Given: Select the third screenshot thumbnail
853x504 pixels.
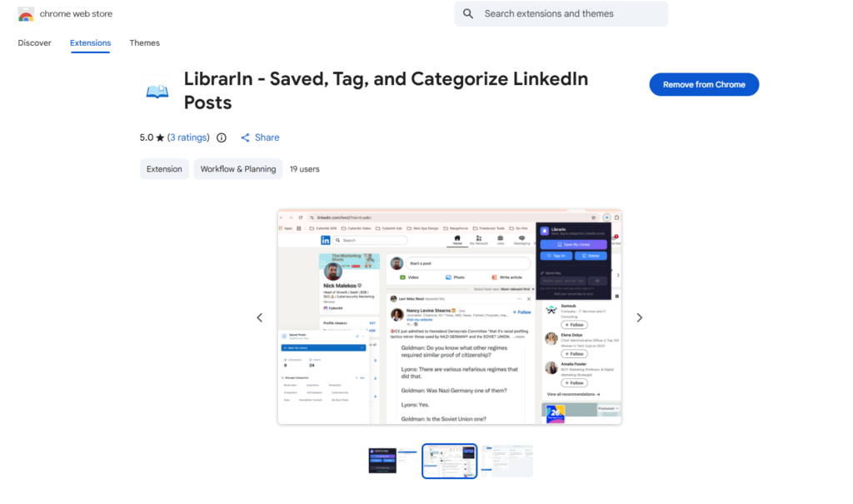Looking at the screenshot, I should (x=507, y=461).
